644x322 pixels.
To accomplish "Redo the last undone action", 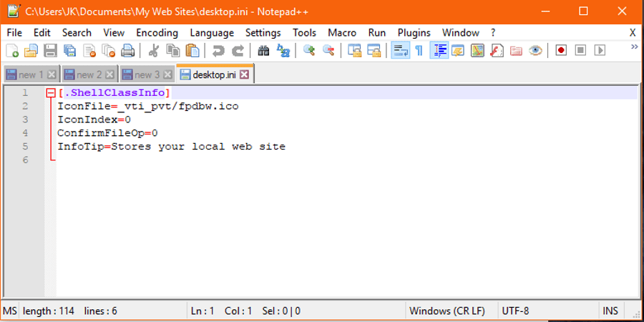I will pyautogui.click(x=238, y=51).
